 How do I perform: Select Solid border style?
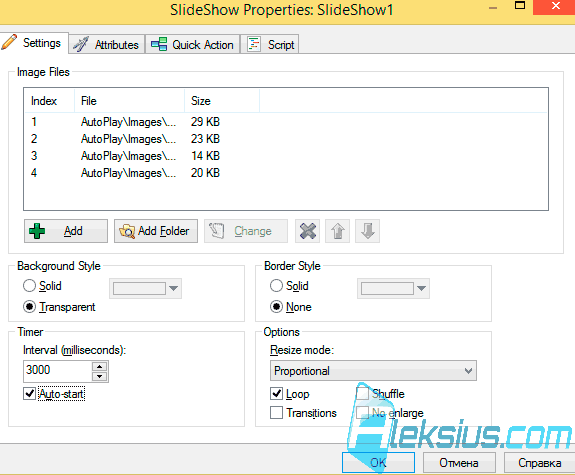(x=276, y=286)
